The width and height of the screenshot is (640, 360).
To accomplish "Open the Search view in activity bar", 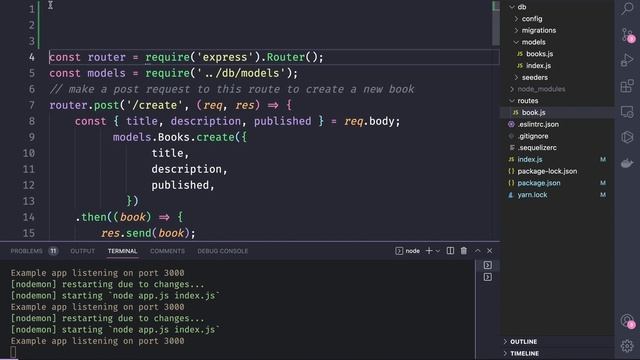I will click(x=627, y=9).
